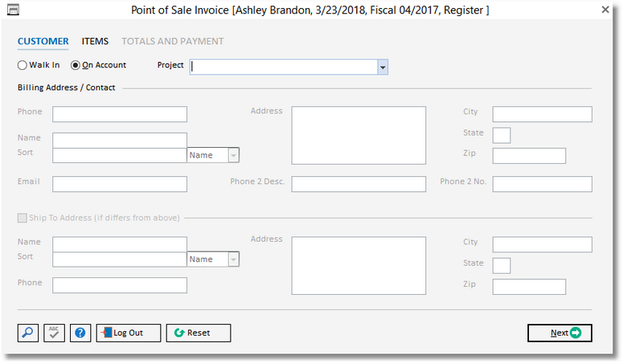Click the billing State field

(x=502, y=135)
